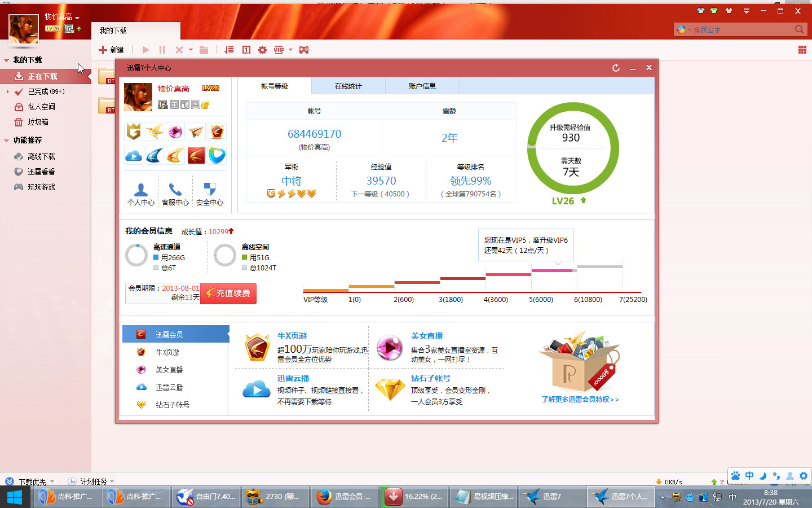The height and width of the screenshot is (508, 812).
Task: Select 牛X页游 in the privileges list
Action: (176, 352)
